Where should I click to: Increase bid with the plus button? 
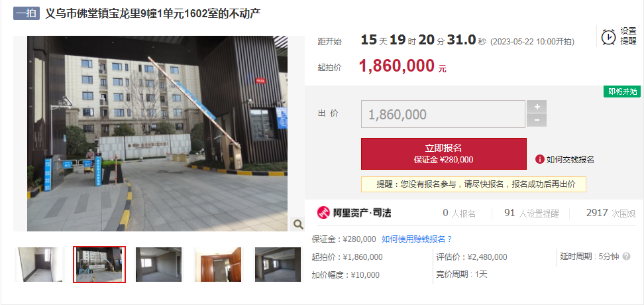(537, 107)
